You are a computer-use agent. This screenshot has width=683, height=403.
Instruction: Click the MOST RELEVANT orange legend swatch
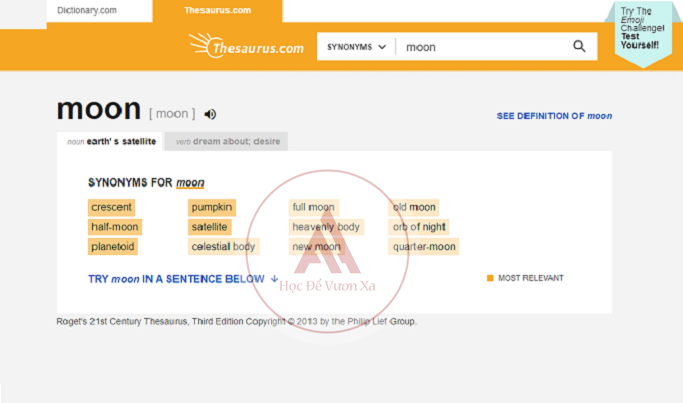pyautogui.click(x=490, y=279)
